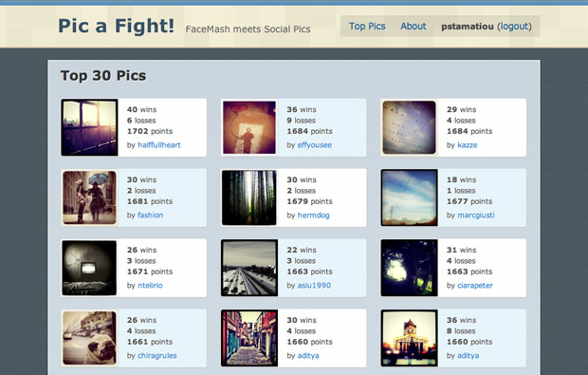The width and height of the screenshot is (588, 375).
Task: Open aditya's clock tower building photo
Action: 409,338
